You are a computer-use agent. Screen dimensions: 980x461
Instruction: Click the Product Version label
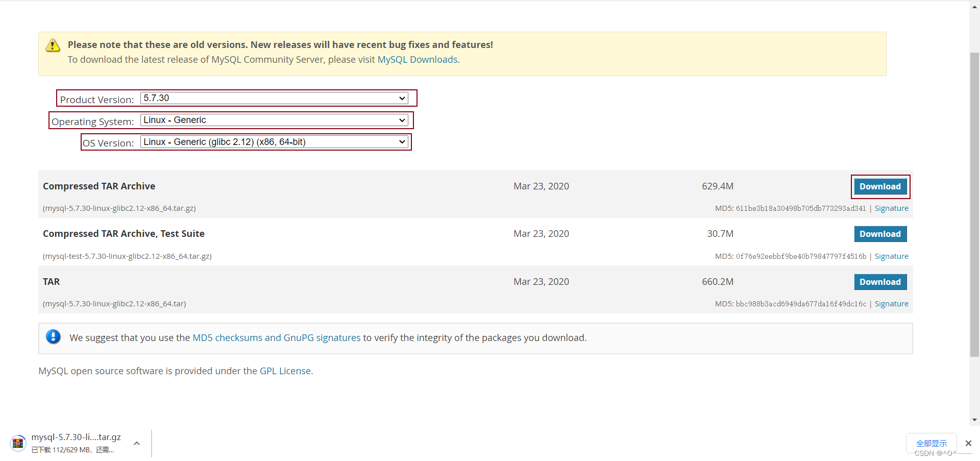[x=96, y=100]
